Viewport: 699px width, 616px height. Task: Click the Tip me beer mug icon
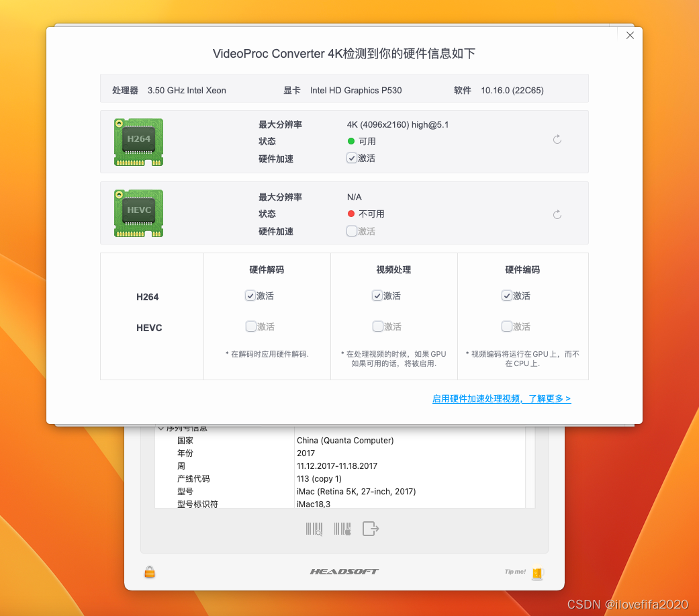tap(538, 573)
